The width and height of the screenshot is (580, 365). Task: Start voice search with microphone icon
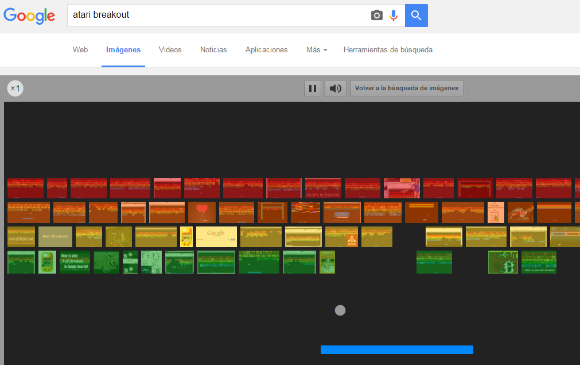pos(394,15)
